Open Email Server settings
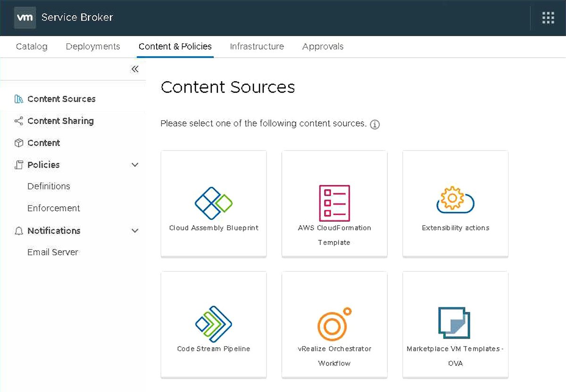 (52, 252)
